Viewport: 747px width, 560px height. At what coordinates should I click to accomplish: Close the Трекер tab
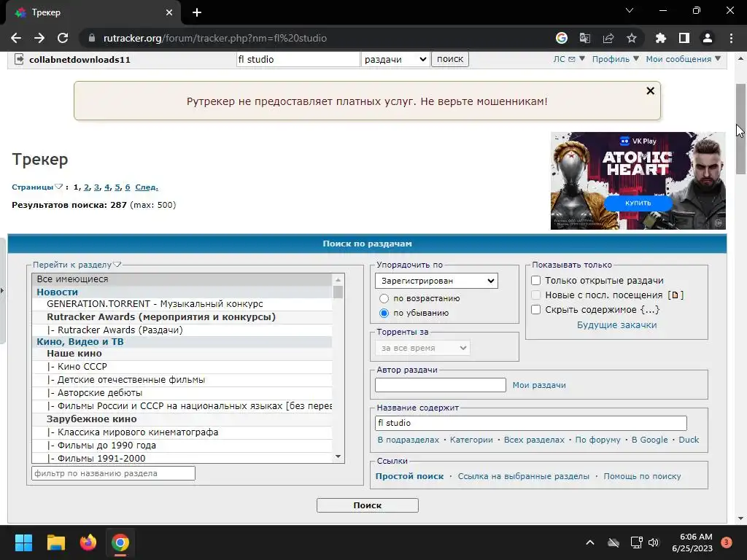(169, 12)
